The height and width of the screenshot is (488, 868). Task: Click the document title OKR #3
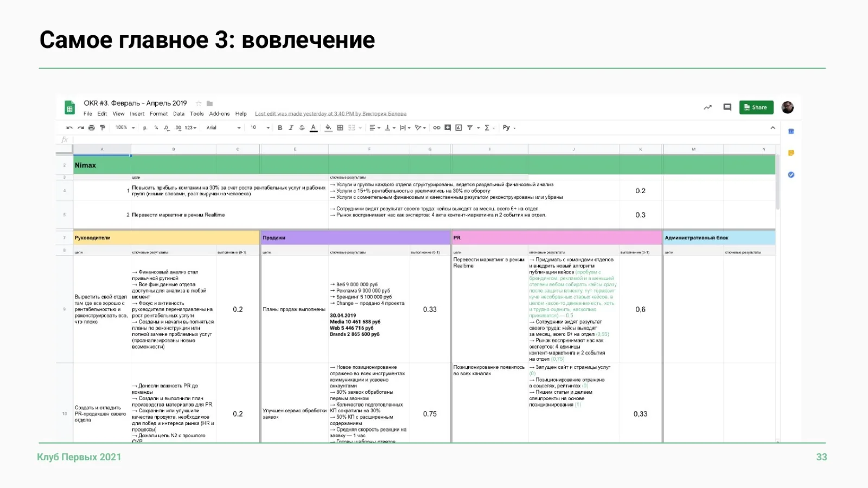click(x=135, y=103)
